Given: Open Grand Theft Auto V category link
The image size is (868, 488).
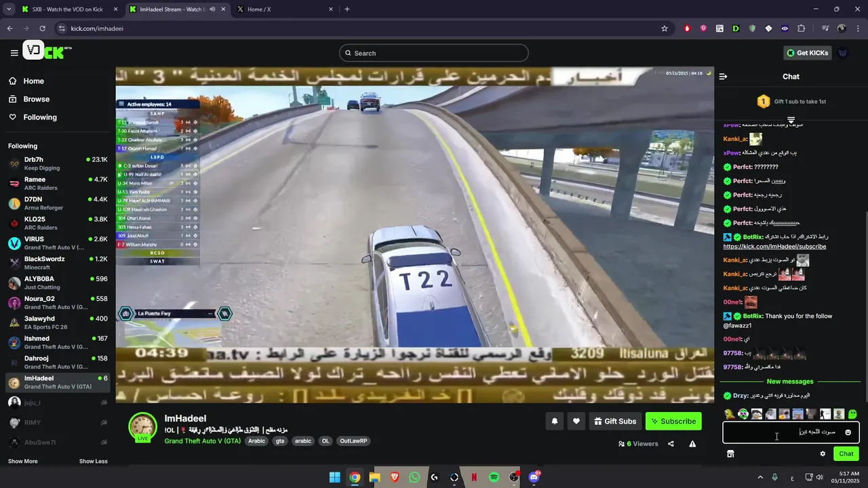Looking at the screenshot, I should coord(202,441).
